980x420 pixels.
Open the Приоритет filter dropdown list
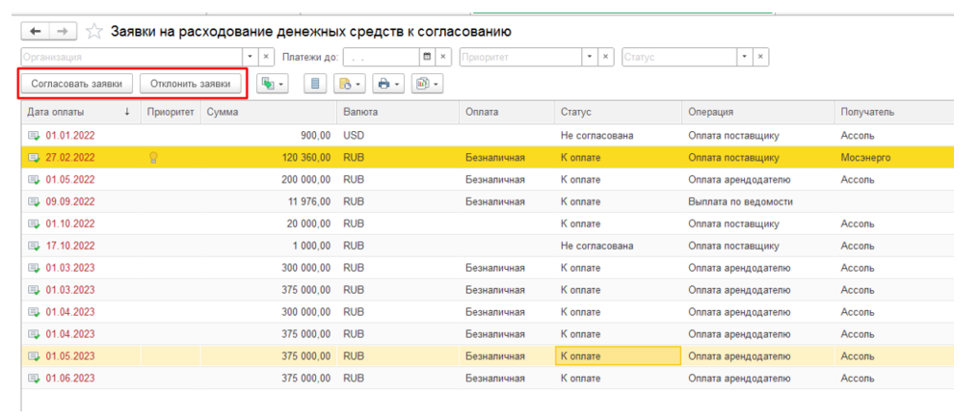click(591, 57)
